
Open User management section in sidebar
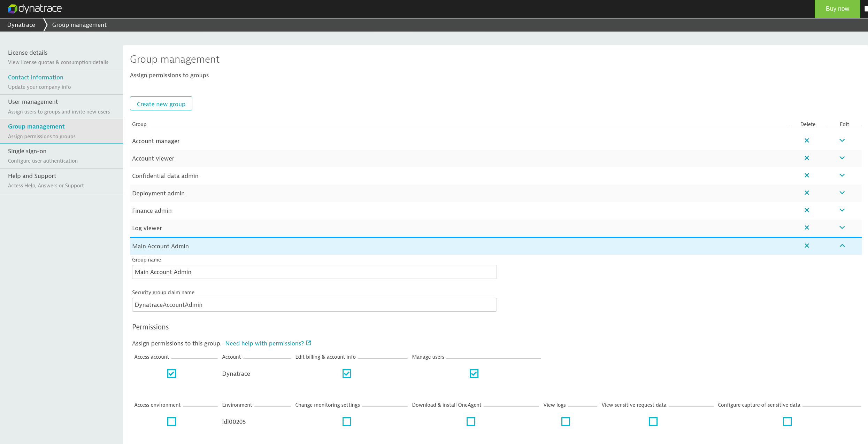33,101
